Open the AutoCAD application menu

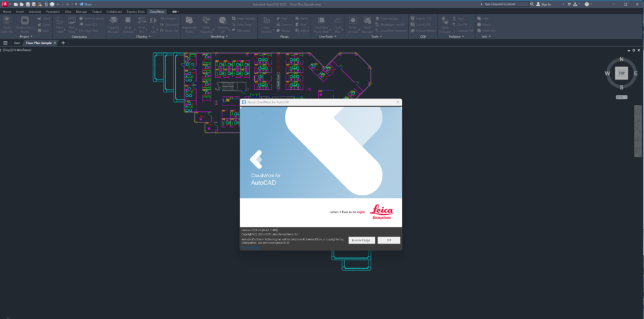[x=5, y=4]
